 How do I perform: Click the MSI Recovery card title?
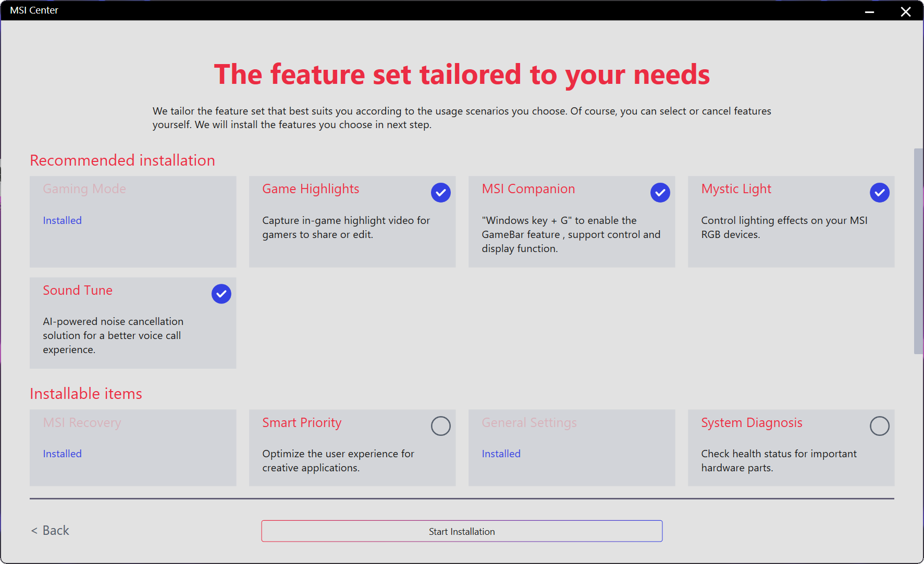82,423
